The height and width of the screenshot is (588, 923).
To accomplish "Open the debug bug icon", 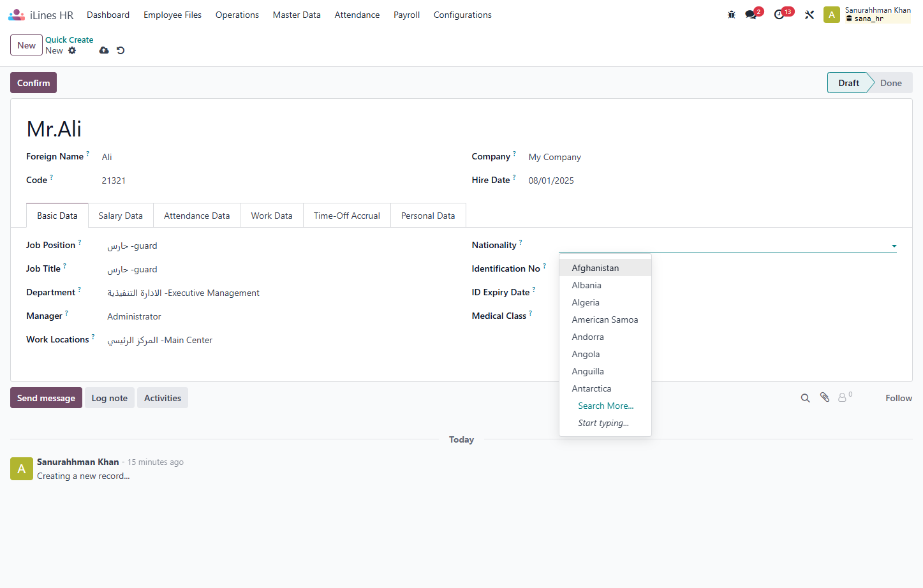I will tap(732, 15).
